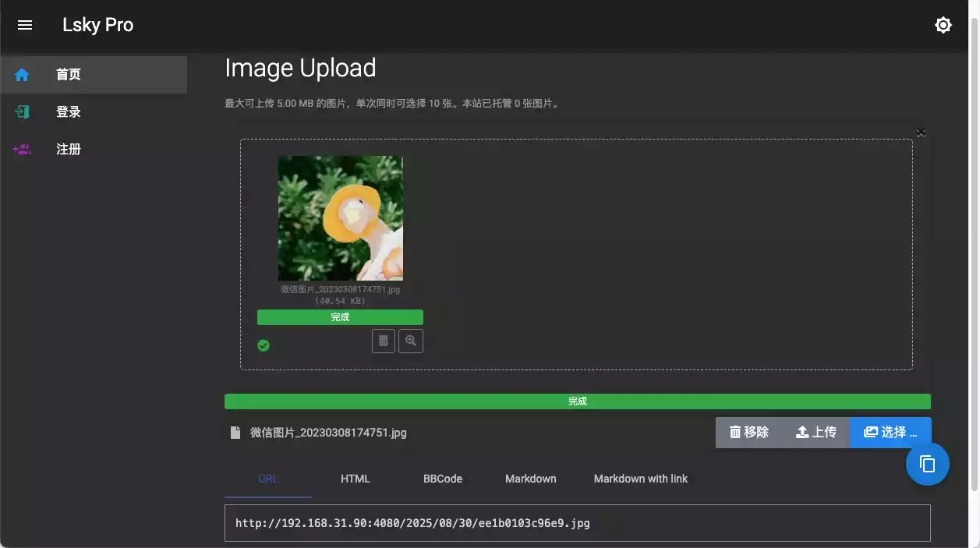Click the floating blue copy button
The width and height of the screenshot is (980, 548).
(927, 464)
